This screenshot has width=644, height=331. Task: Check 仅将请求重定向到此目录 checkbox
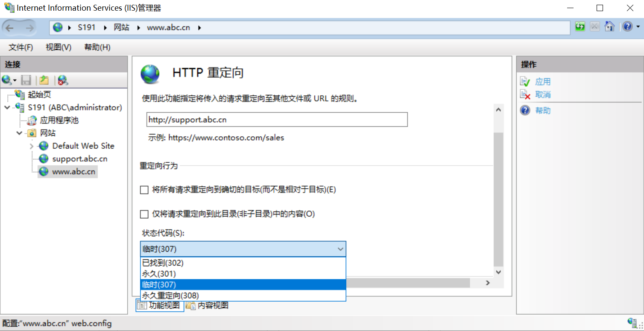[x=144, y=214]
